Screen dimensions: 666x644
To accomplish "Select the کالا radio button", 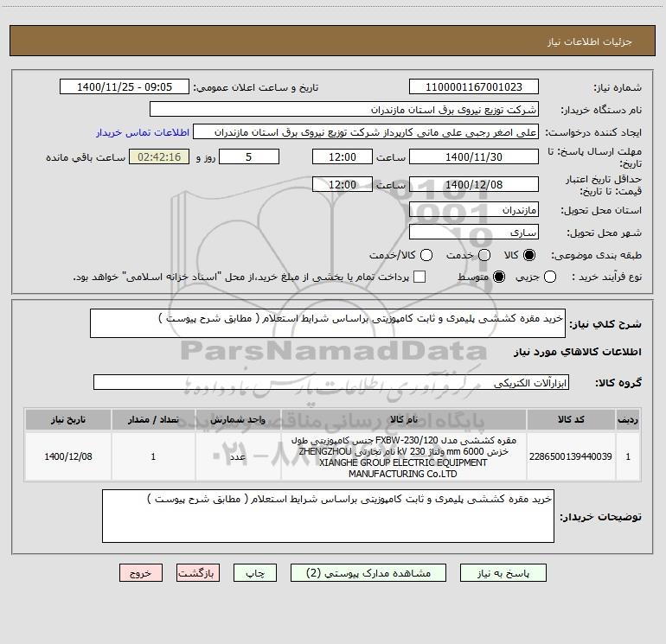I will 529,255.
